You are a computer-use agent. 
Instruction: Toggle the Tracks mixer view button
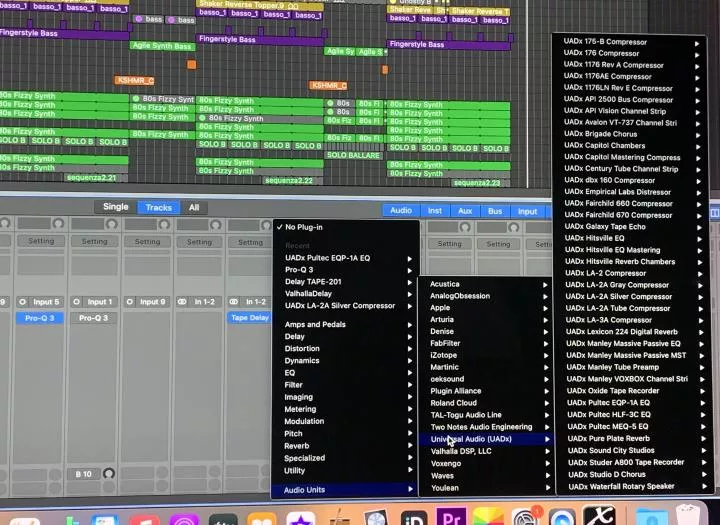pyautogui.click(x=158, y=208)
